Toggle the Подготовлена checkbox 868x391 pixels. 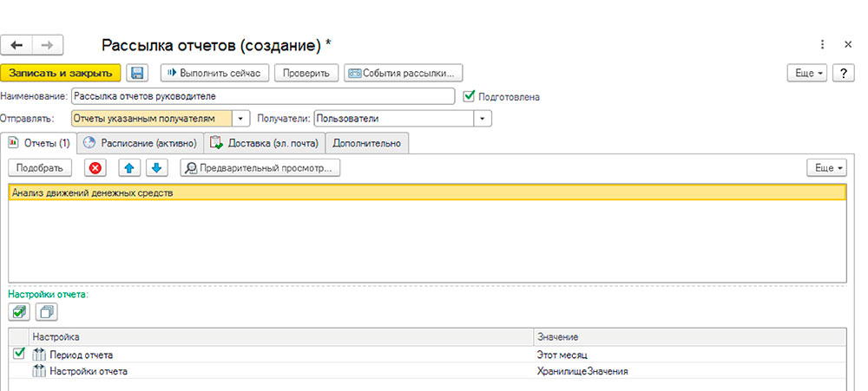point(470,96)
